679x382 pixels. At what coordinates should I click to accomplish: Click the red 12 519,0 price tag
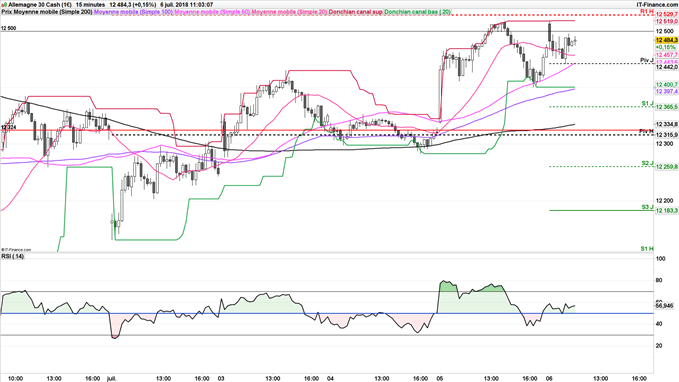tap(666, 21)
